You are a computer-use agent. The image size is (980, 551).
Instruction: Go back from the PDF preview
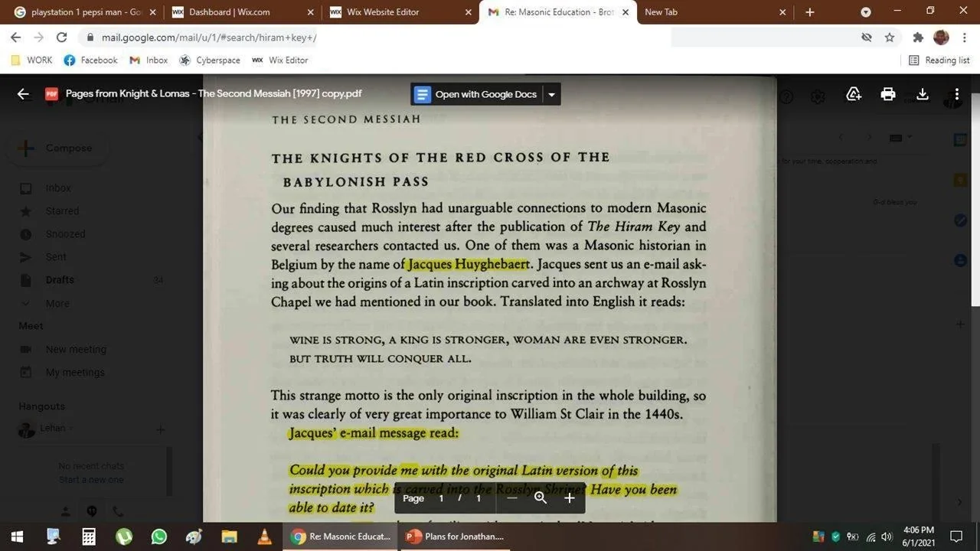click(23, 94)
